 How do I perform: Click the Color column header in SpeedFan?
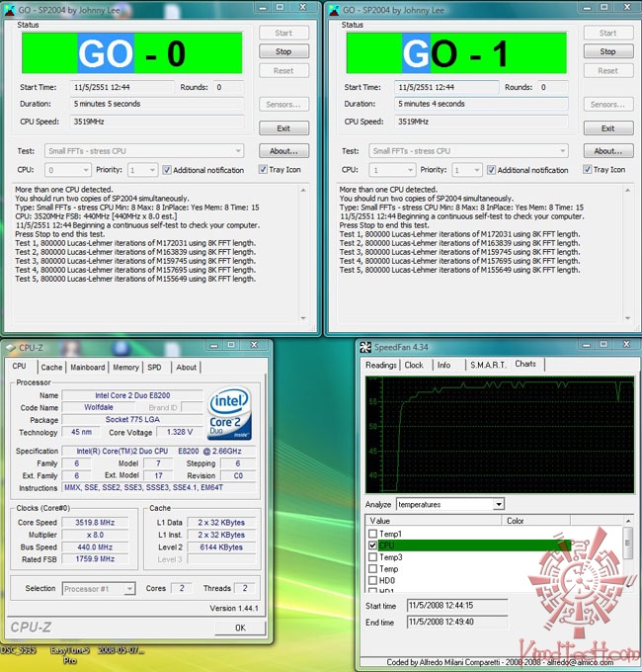(535, 521)
